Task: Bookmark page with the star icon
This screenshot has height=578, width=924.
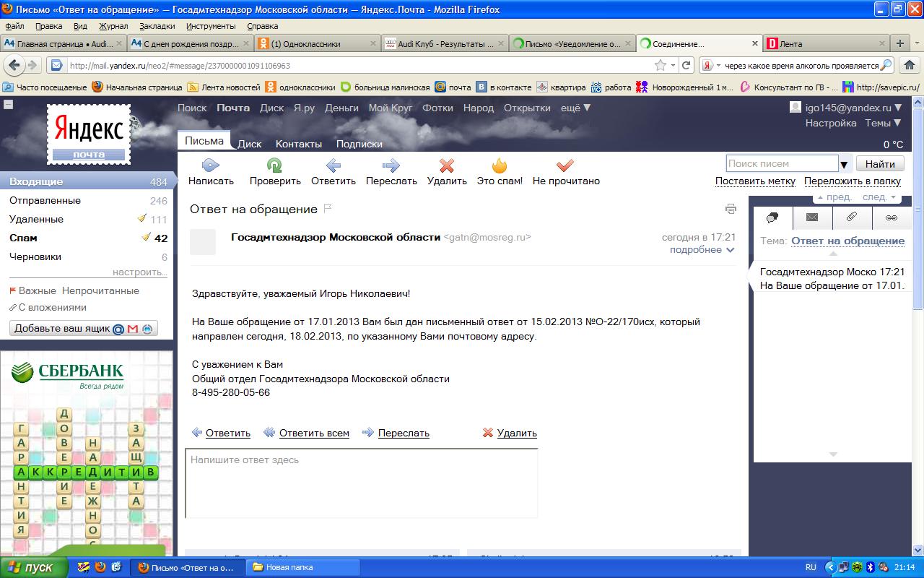Action: click(x=661, y=65)
